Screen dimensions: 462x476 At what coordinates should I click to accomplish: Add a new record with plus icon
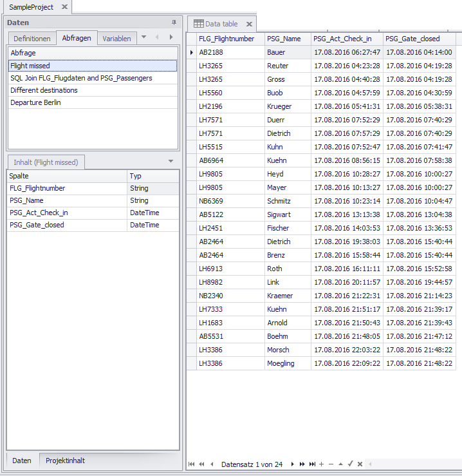tap(322, 464)
